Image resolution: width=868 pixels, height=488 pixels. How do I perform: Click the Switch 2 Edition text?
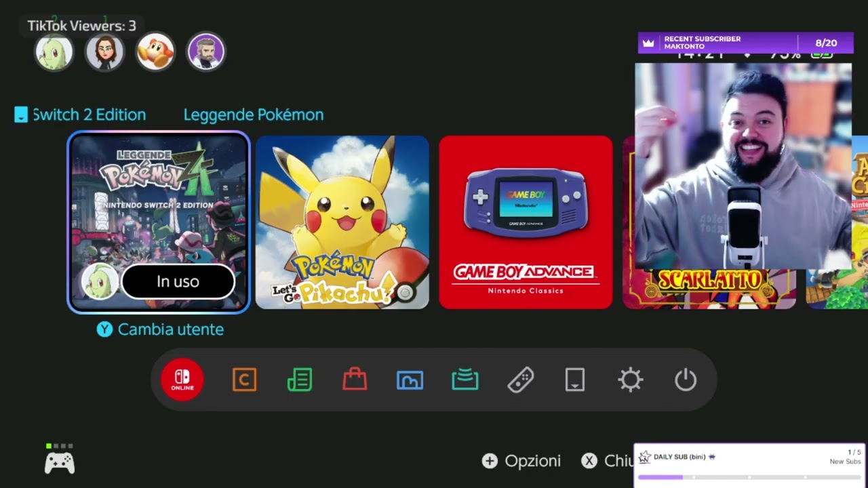[90, 115]
